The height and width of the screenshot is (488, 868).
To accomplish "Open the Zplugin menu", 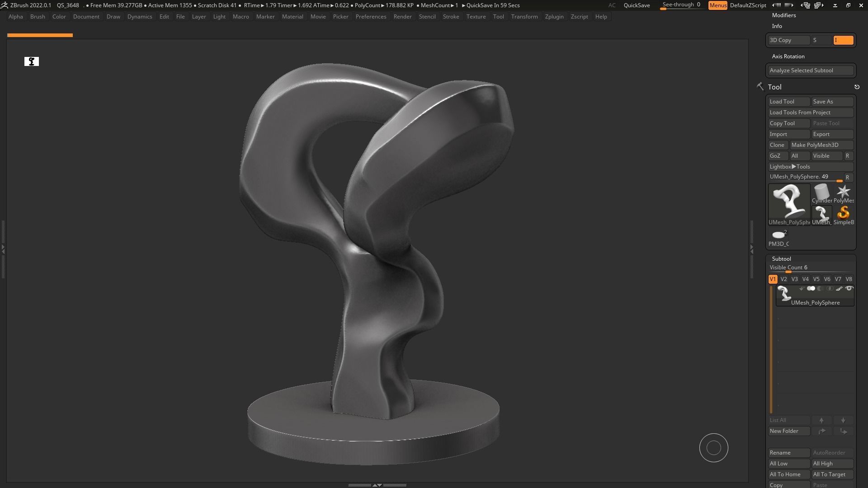I will click(x=554, y=17).
